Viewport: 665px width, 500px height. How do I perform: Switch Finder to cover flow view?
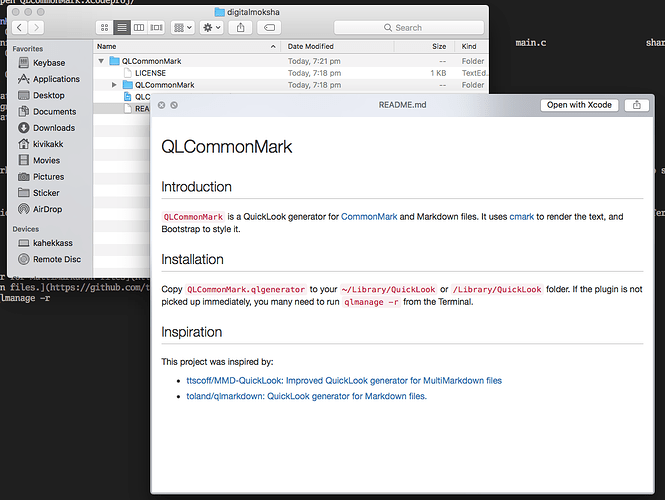click(156, 28)
